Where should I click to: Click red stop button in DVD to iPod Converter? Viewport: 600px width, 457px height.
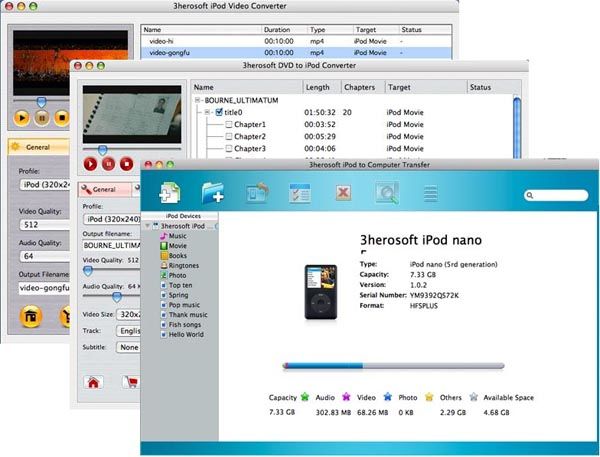coord(127,164)
